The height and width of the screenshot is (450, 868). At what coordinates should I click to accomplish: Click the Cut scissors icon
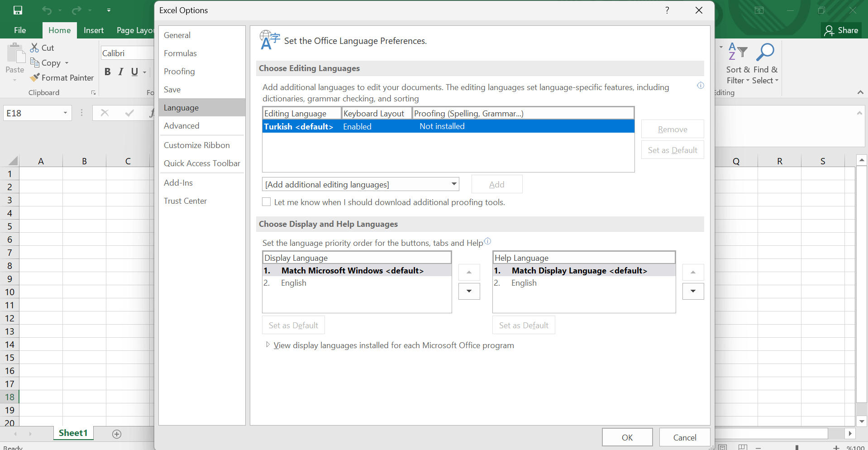(x=34, y=48)
